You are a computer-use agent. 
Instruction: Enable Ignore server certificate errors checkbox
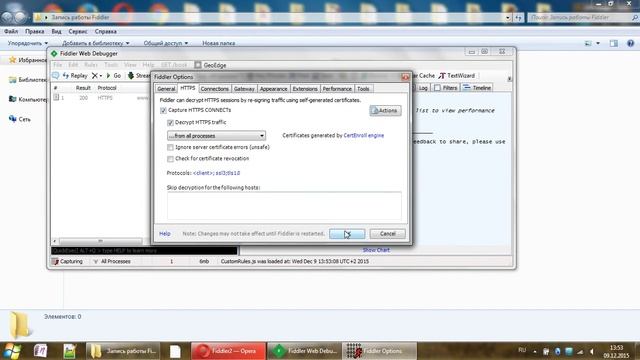click(x=170, y=147)
